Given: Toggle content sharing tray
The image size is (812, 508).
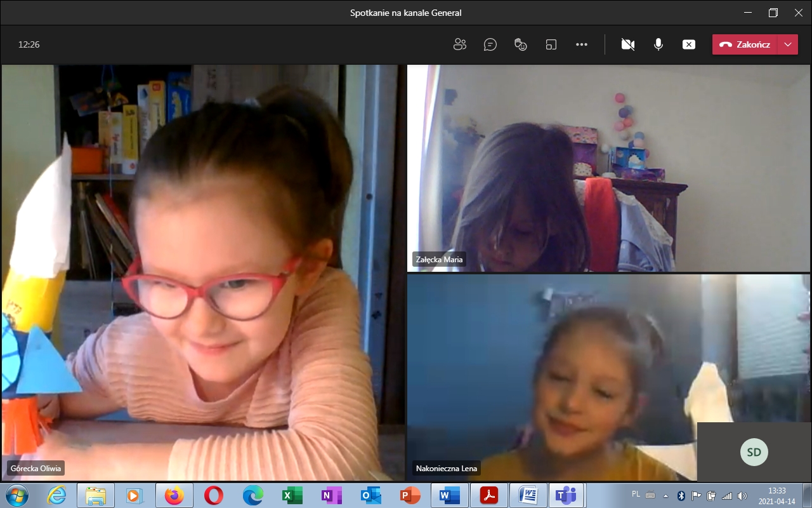Looking at the screenshot, I should [688, 44].
